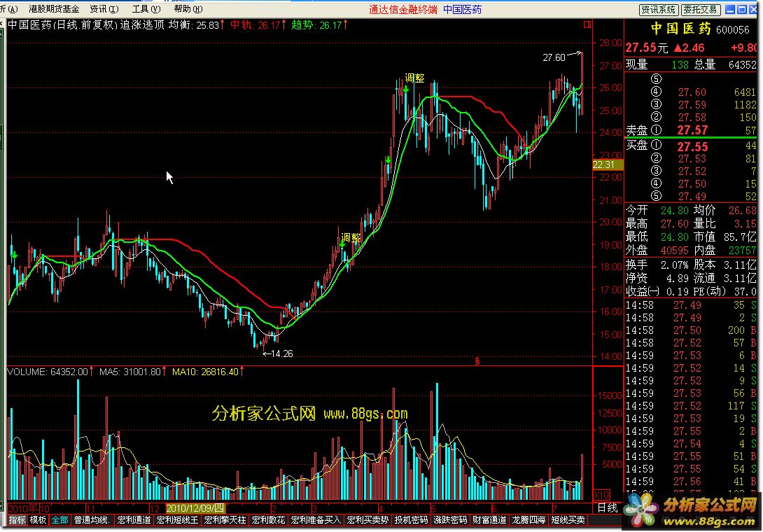Click the buy one price 27.55

(x=692, y=146)
